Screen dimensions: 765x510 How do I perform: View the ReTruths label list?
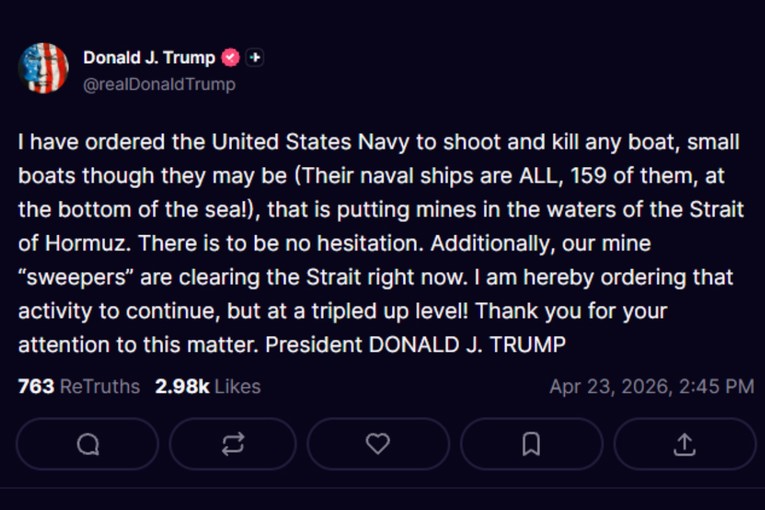point(100,386)
